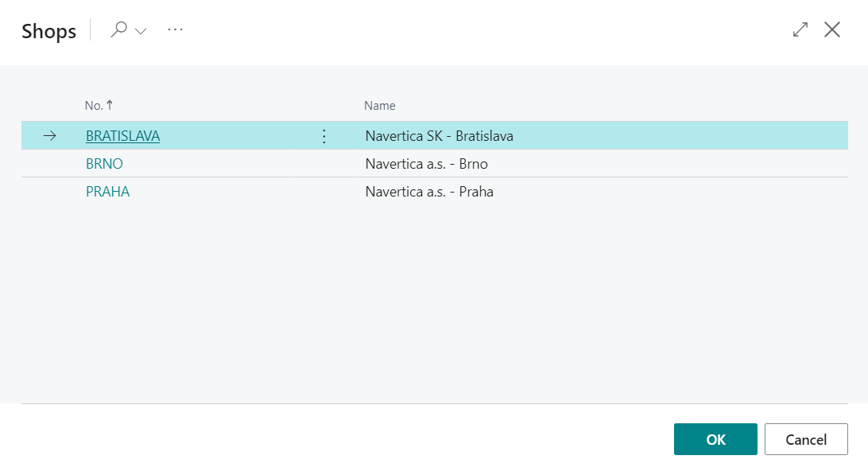Open the BRATISLAVA shop link
This screenshot has width=868, height=475.
(123, 136)
